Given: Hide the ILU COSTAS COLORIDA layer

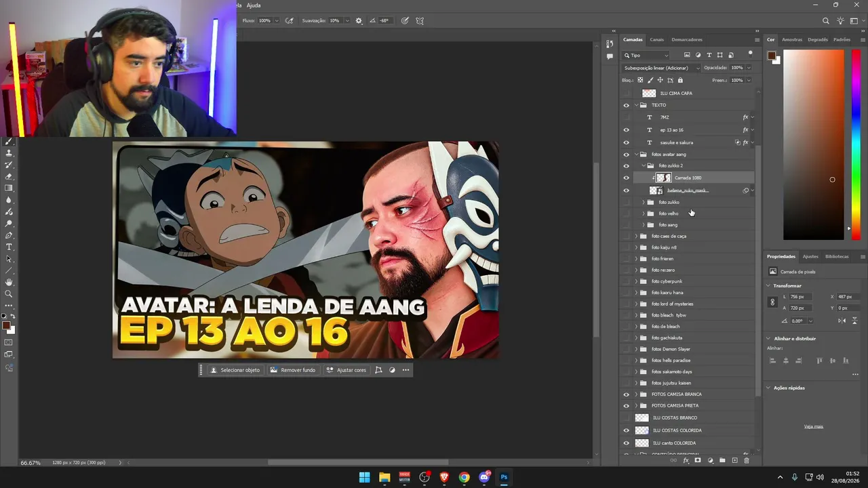Looking at the screenshot, I should tap(626, 430).
